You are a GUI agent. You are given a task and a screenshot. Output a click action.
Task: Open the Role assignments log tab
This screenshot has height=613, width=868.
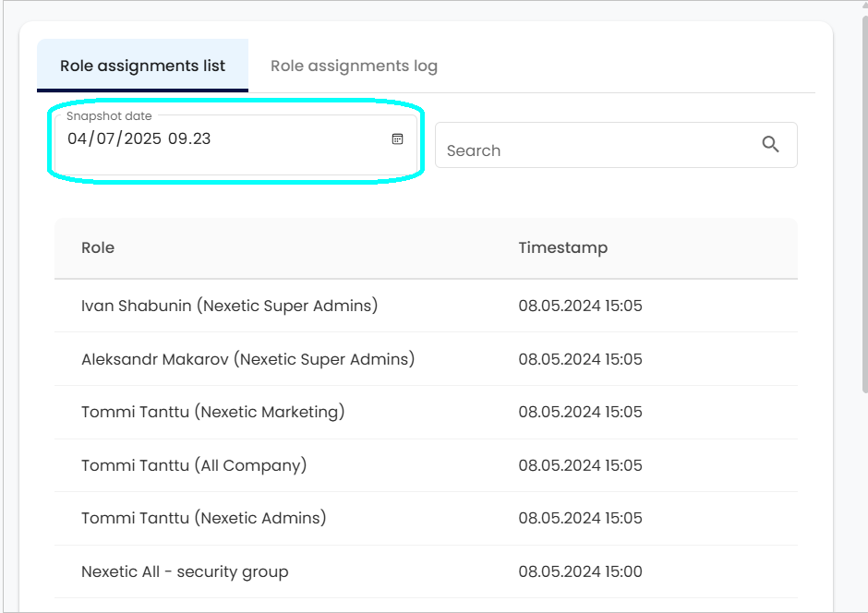[354, 66]
